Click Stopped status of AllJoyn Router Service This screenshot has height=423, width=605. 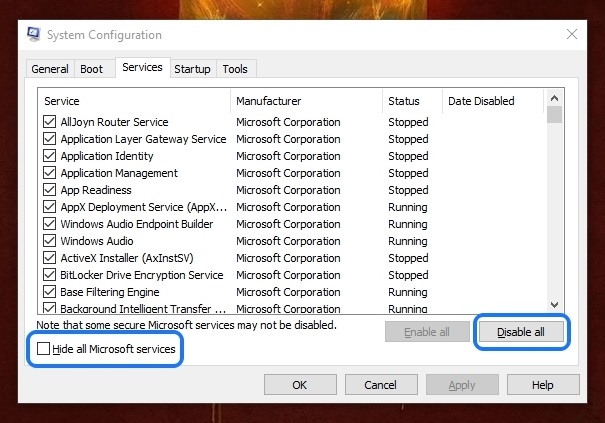(408, 122)
